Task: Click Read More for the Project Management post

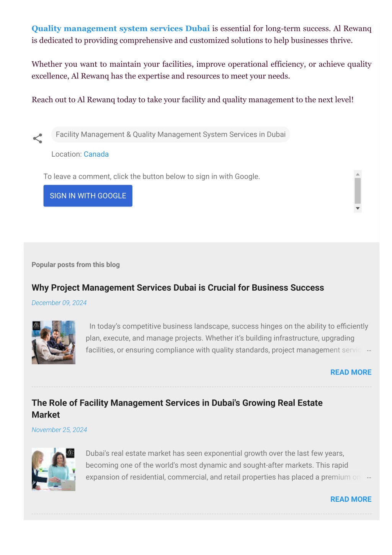Action: 351,372
